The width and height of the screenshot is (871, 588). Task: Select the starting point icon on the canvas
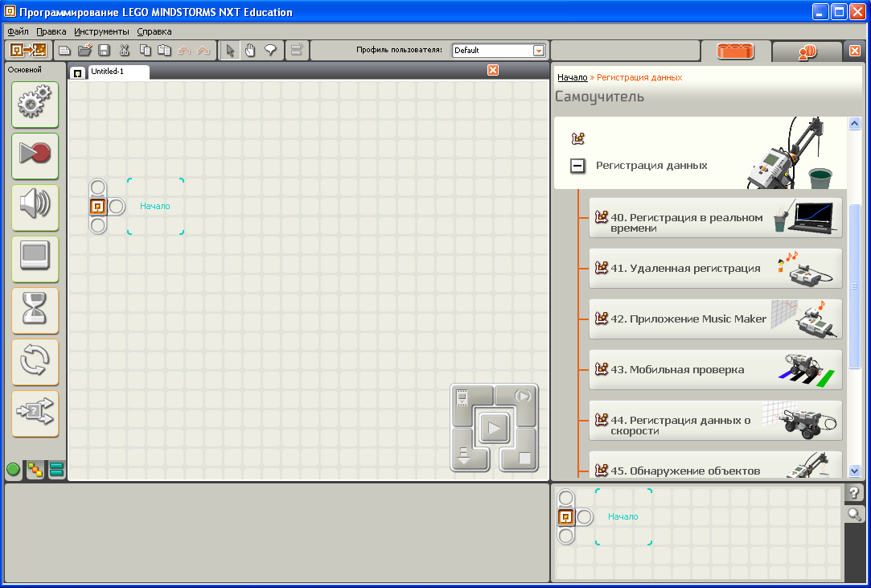point(98,207)
